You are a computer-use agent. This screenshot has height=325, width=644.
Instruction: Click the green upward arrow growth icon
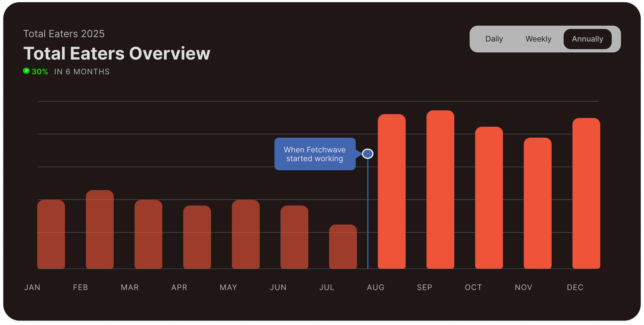point(26,71)
